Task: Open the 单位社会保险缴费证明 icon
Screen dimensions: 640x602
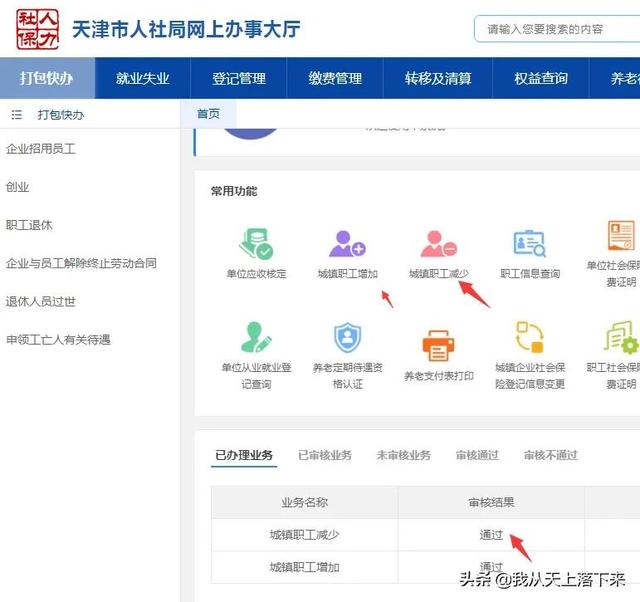Action: (x=621, y=235)
